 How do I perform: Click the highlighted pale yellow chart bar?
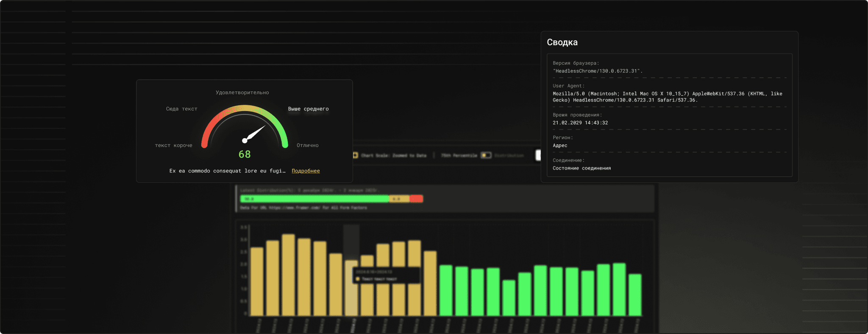(351, 288)
